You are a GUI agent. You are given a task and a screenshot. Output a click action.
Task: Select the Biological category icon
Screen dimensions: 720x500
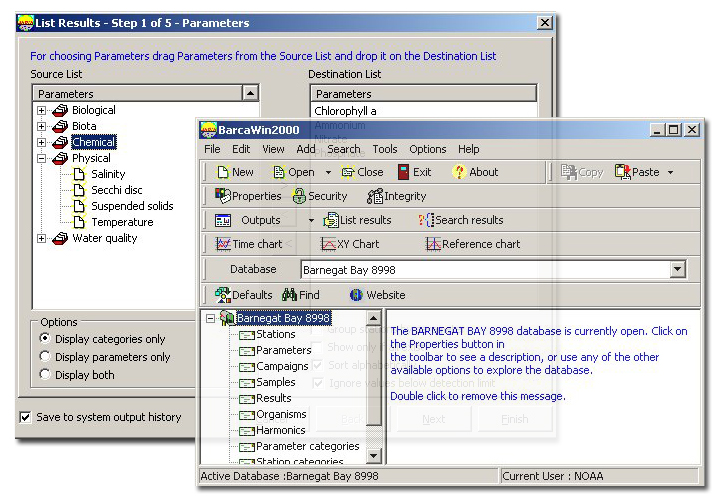60,110
